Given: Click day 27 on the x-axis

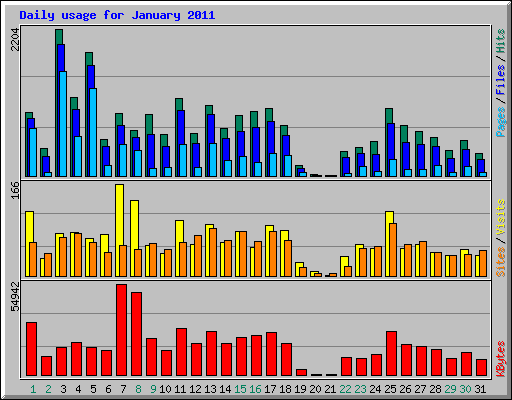Looking at the screenshot, I should (420, 389).
